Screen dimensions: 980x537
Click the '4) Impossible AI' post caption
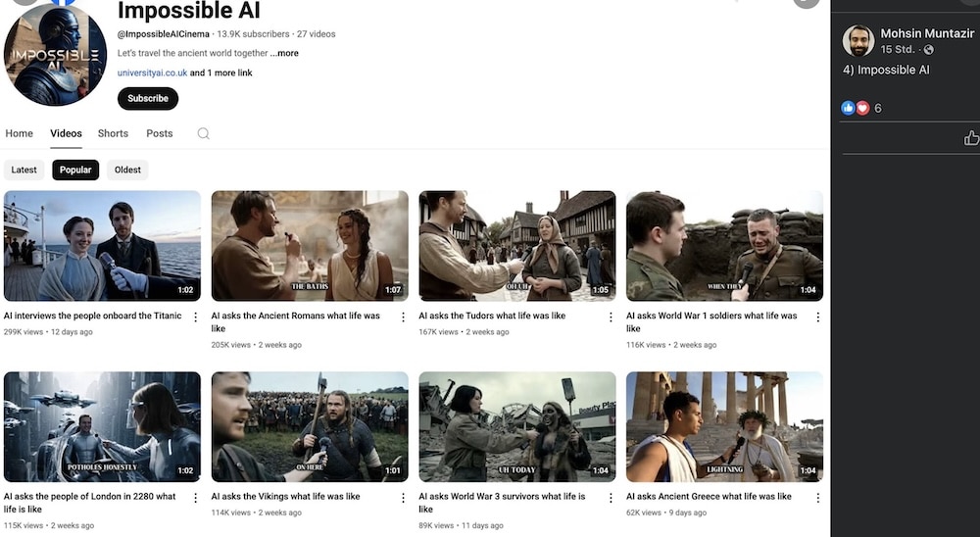(x=886, y=70)
